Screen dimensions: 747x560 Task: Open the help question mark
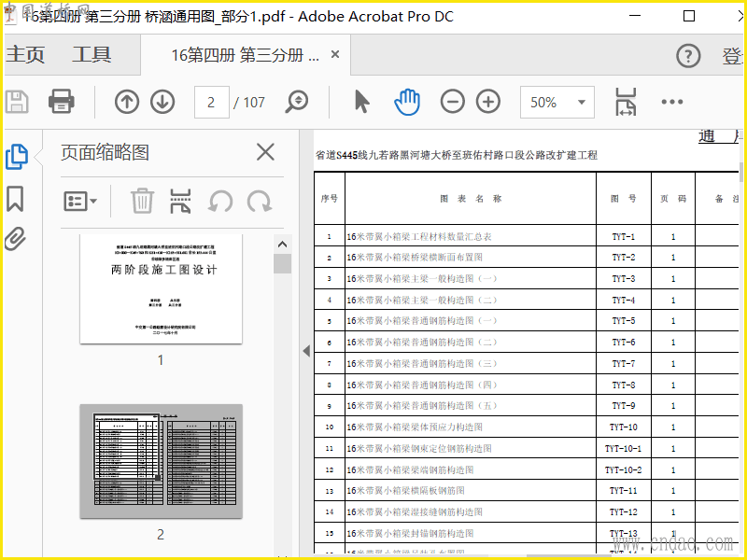coord(688,56)
